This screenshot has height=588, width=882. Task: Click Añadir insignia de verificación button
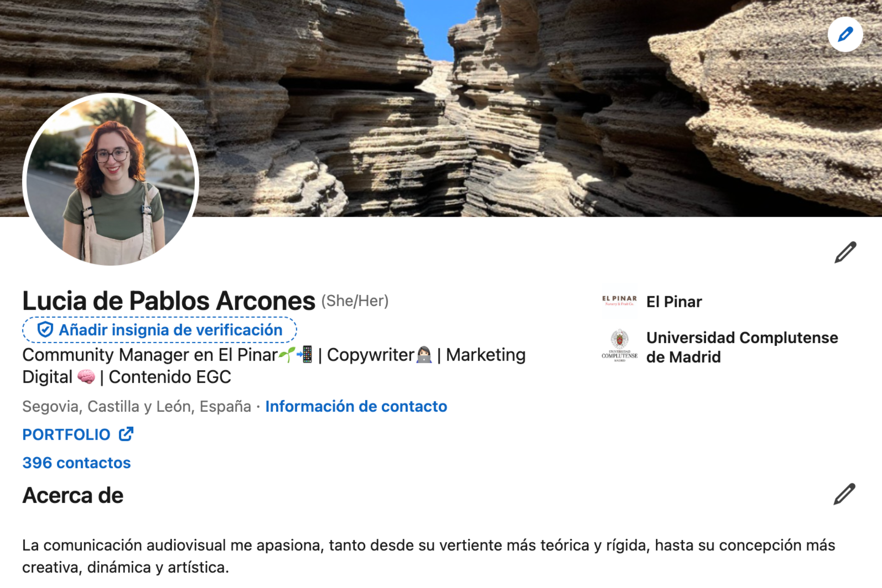(159, 329)
